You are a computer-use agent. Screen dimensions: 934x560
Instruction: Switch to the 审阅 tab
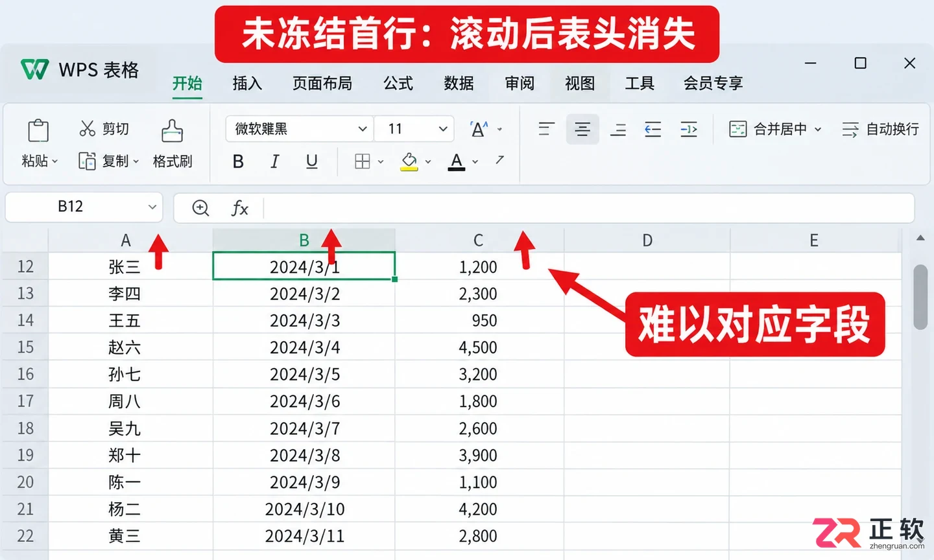tap(520, 83)
